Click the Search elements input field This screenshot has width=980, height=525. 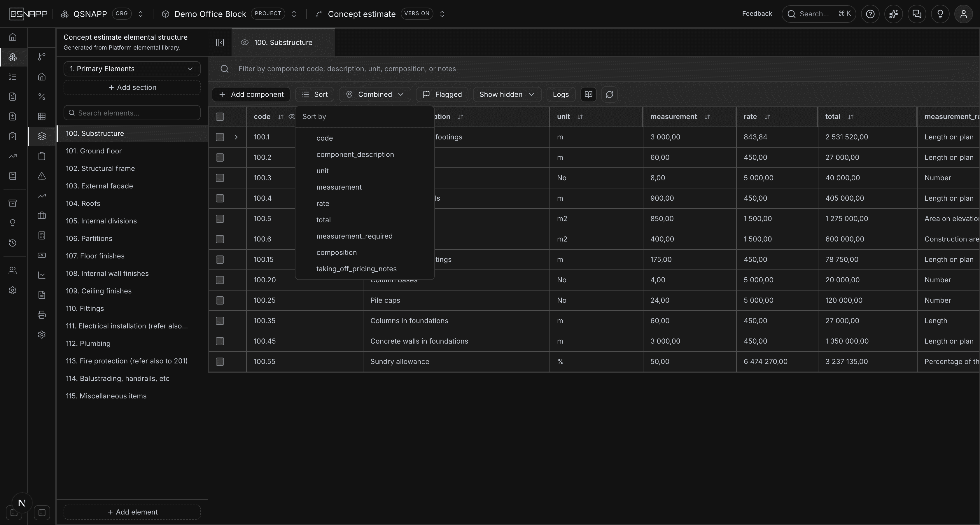tap(132, 113)
